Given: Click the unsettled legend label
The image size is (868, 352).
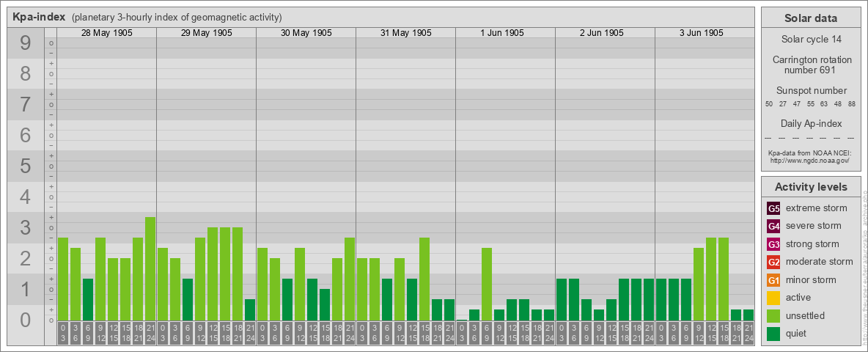Looking at the screenshot, I should [x=806, y=315].
